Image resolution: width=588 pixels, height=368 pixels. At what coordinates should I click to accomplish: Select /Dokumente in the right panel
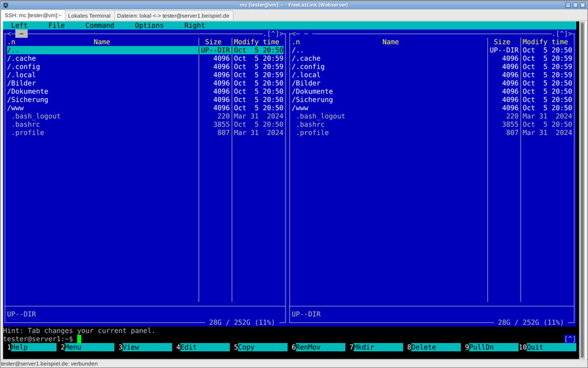click(432, 92)
